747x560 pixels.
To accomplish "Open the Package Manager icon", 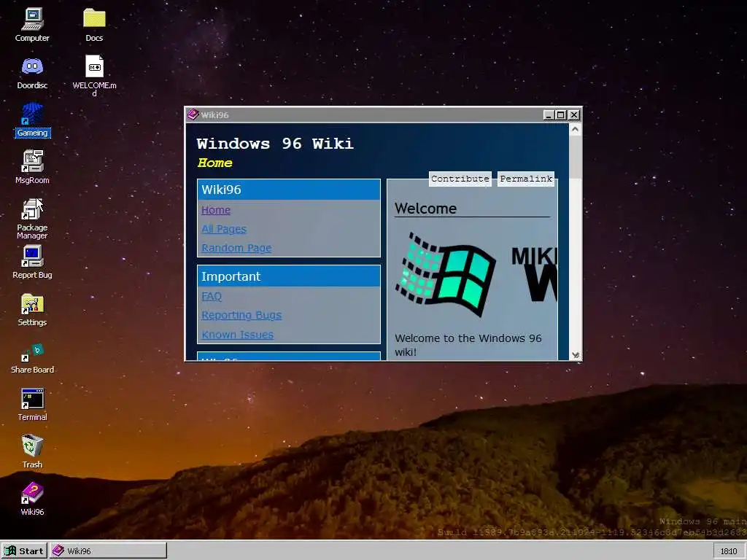I will coord(32,219).
